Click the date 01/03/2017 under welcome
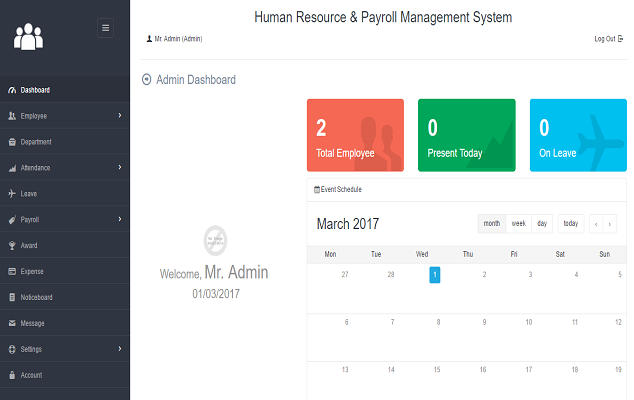The width and height of the screenshot is (634, 400). [x=216, y=294]
